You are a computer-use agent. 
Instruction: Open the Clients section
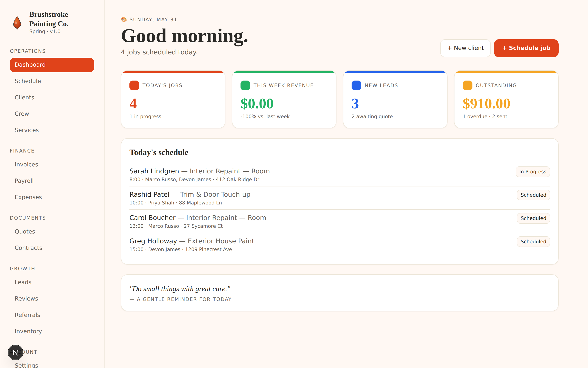(x=52, y=97)
